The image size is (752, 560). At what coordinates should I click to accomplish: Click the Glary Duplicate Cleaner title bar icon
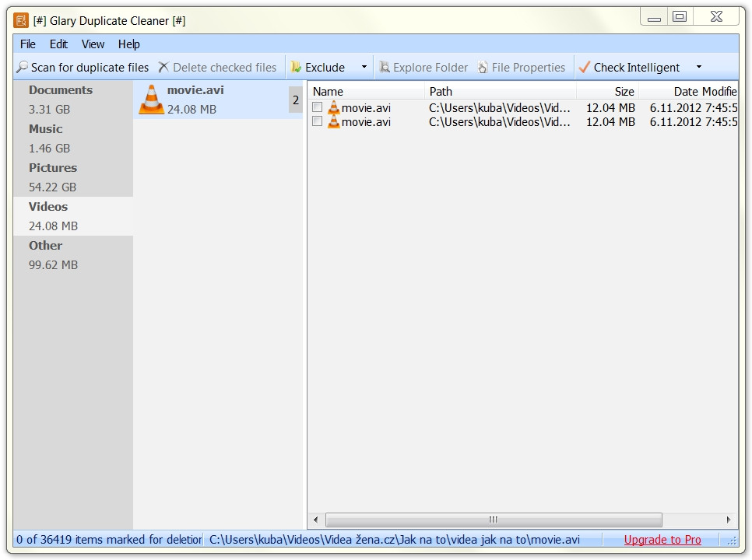20,20
